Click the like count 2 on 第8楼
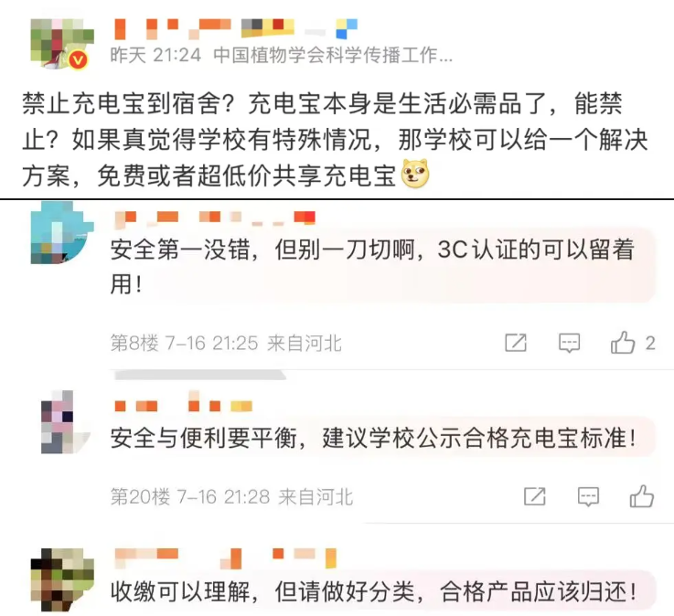 pyautogui.click(x=650, y=343)
